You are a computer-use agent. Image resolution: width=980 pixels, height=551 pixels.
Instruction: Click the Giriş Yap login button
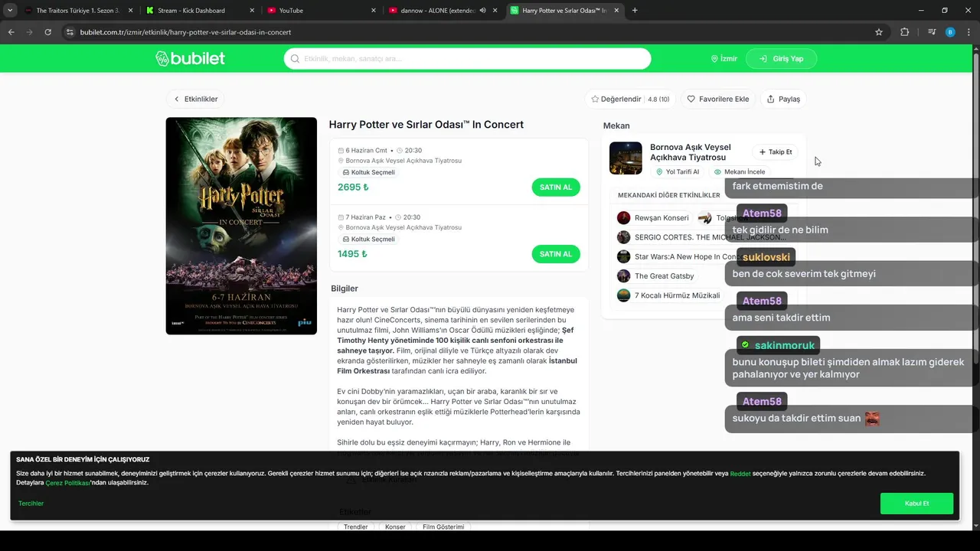click(x=781, y=59)
